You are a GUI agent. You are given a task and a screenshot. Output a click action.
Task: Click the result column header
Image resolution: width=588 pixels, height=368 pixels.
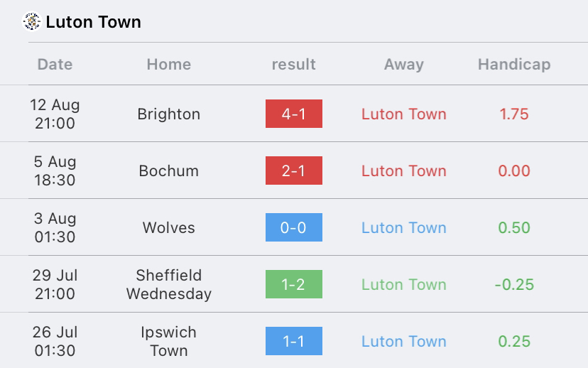coord(293,64)
